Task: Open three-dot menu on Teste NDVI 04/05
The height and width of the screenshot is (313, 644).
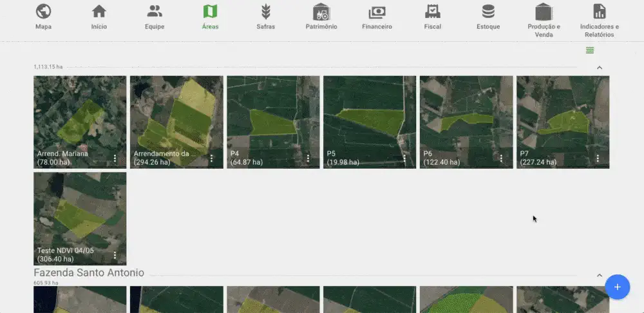Action: 115,255
